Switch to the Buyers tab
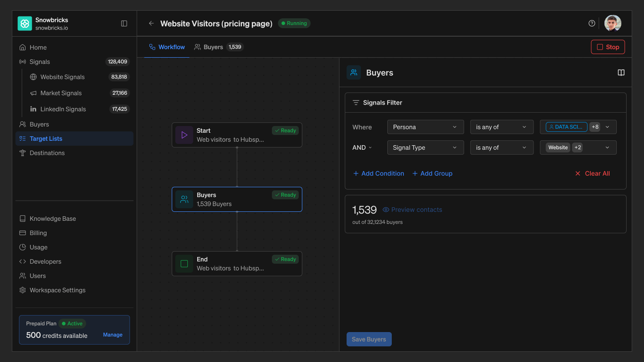This screenshot has height=362, width=644. [x=219, y=47]
